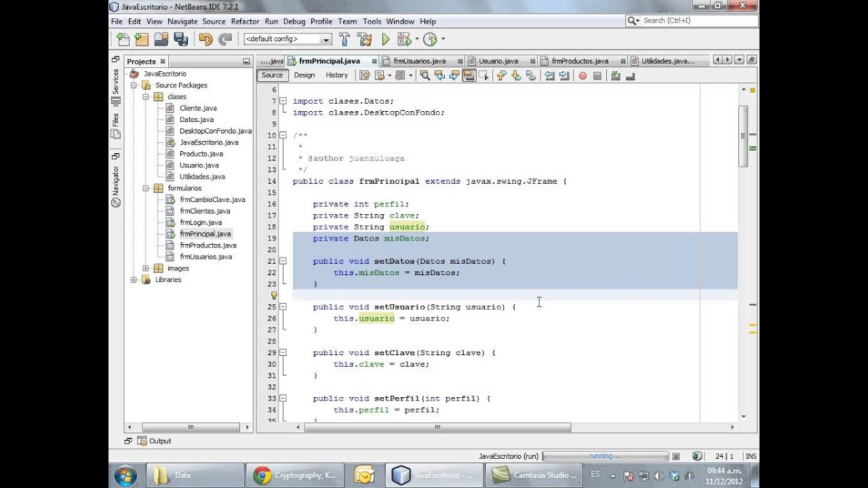Click the Redo toolbar icon
The width and height of the screenshot is (868, 488).
tap(225, 39)
